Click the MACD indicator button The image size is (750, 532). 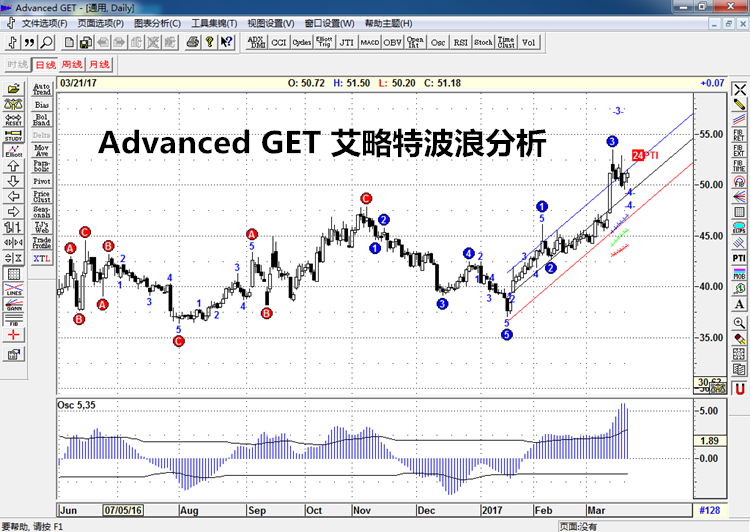coord(370,42)
